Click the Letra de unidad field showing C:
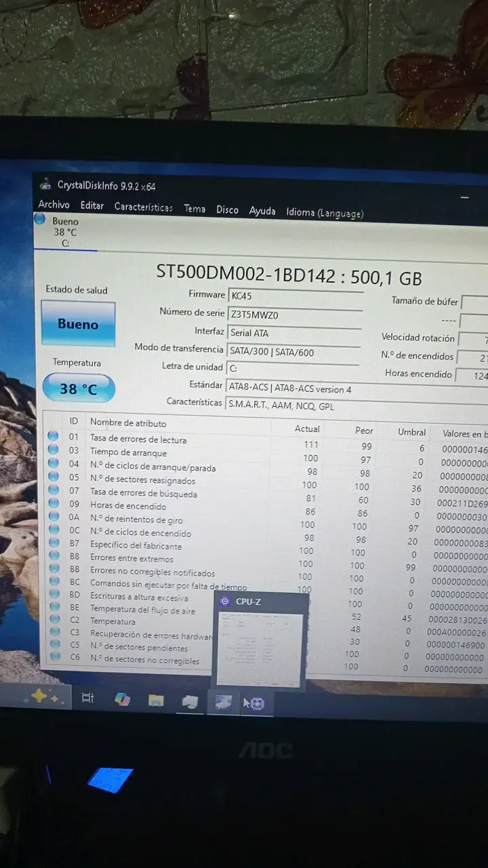The width and height of the screenshot is (488, 868). coord(293,369)
